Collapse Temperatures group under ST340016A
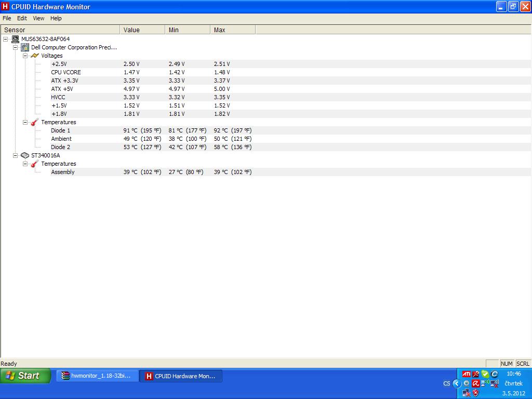 pos(25,164)
